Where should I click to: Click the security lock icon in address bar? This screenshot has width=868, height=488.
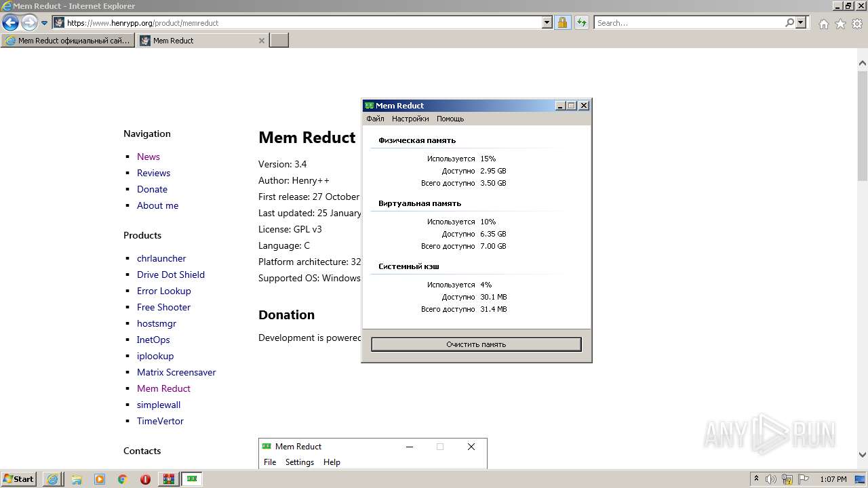click(562, 23)
